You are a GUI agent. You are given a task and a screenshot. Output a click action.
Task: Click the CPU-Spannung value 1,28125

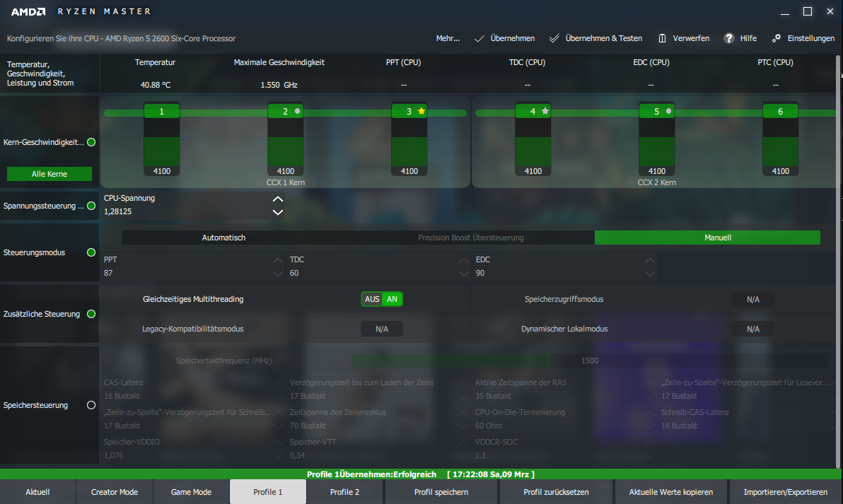[x=117, y=211]
